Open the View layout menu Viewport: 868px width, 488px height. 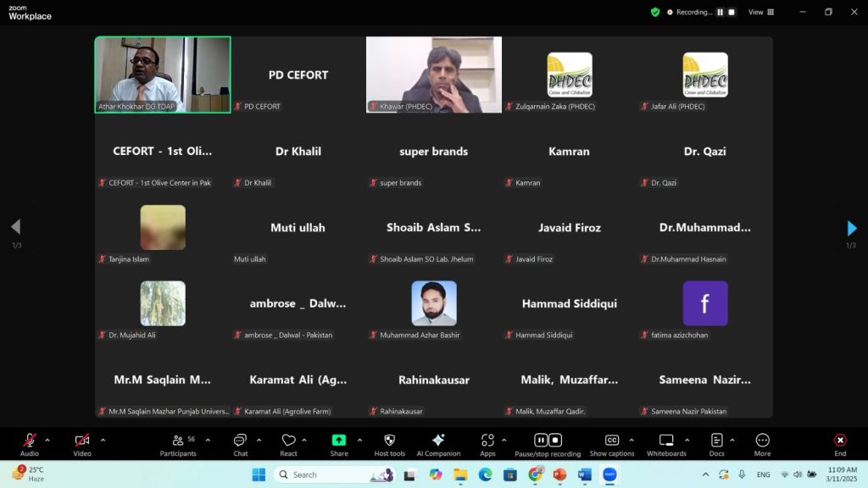pos(760,12)
